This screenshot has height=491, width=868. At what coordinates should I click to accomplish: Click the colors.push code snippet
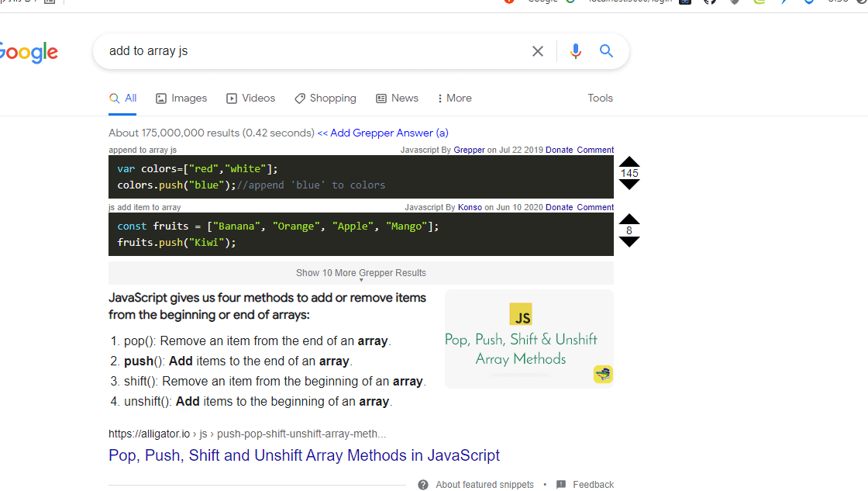coord(361,177)
